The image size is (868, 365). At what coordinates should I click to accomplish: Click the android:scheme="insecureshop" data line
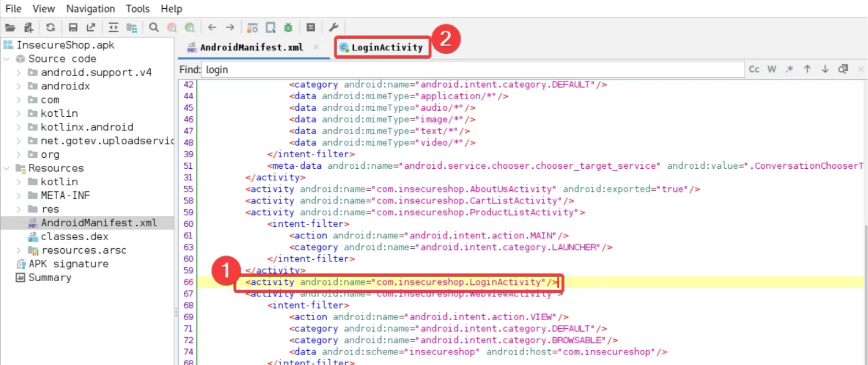[478, 352]
